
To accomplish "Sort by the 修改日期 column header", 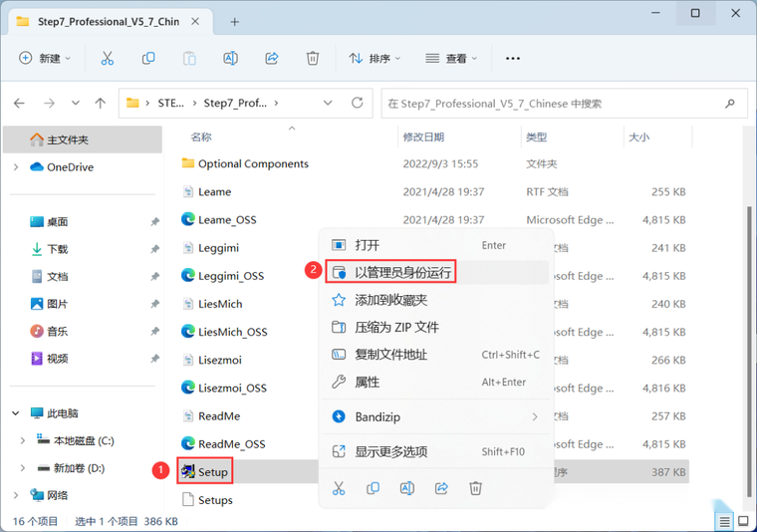I will point(423,137).
